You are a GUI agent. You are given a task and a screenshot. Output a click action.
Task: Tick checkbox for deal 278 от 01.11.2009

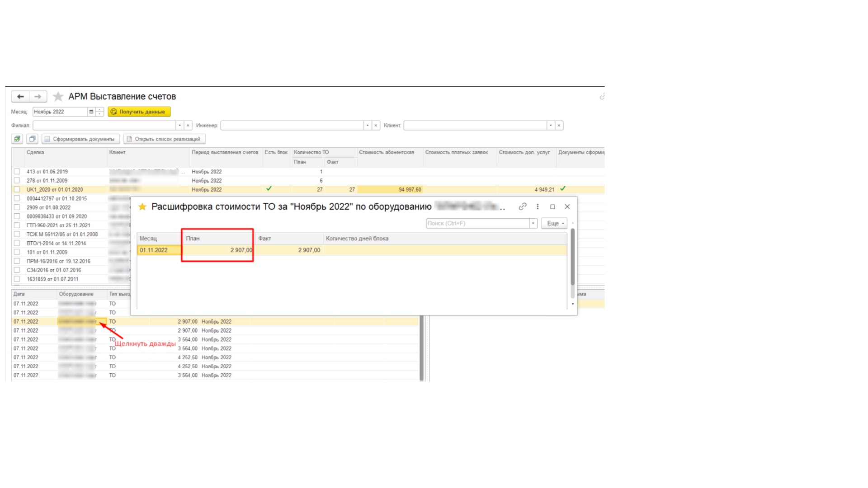[x=17, y=181]
